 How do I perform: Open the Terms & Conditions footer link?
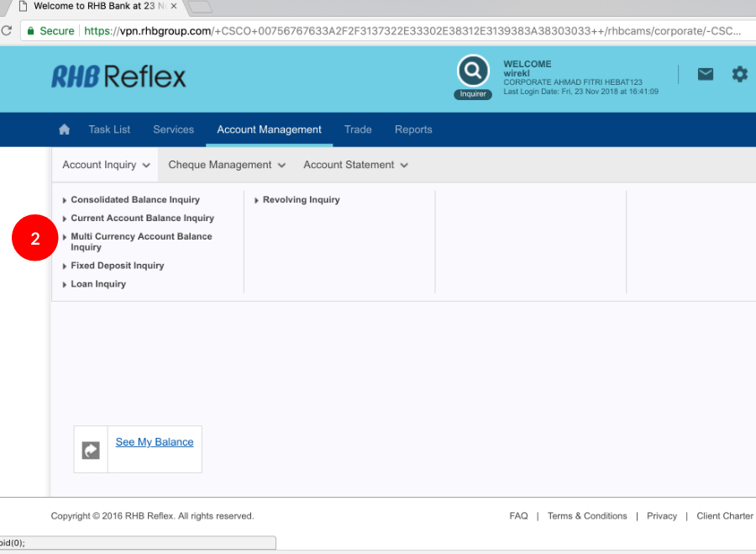tap(587, 516)
